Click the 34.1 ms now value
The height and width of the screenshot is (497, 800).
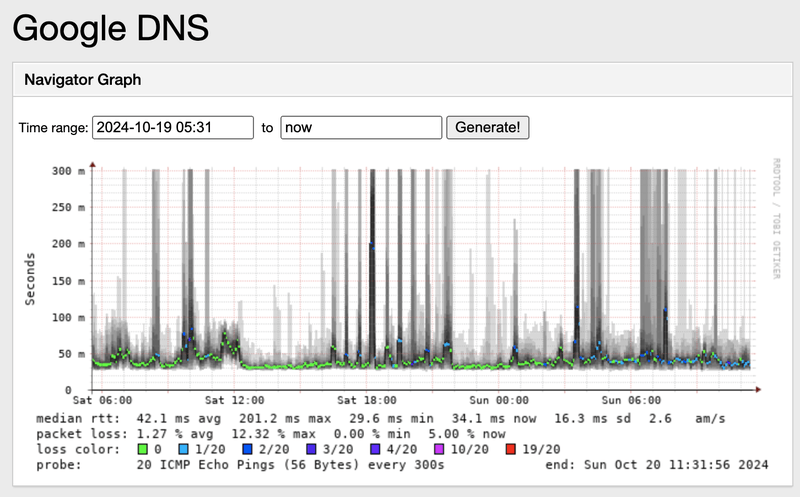tap(494, 418)
